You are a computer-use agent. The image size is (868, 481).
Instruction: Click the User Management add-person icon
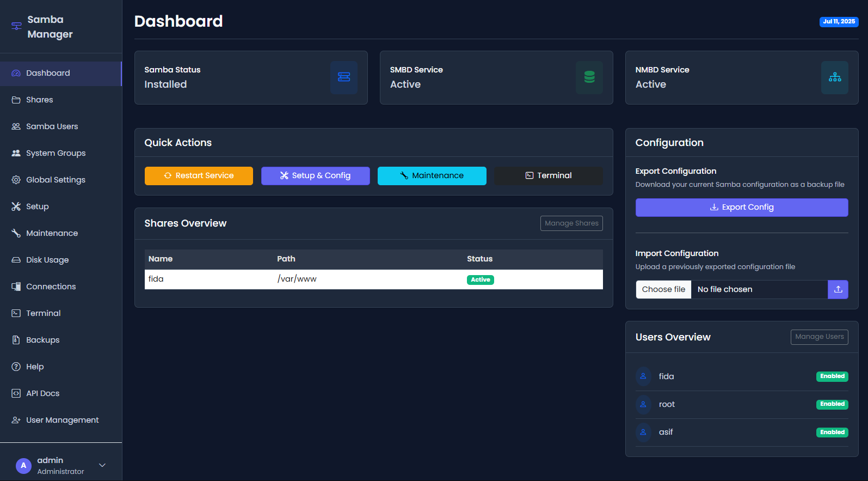point(16,420)
